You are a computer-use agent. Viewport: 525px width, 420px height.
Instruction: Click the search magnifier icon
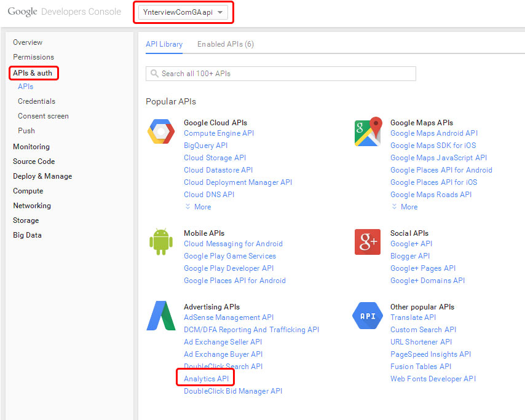click(154, 73)
